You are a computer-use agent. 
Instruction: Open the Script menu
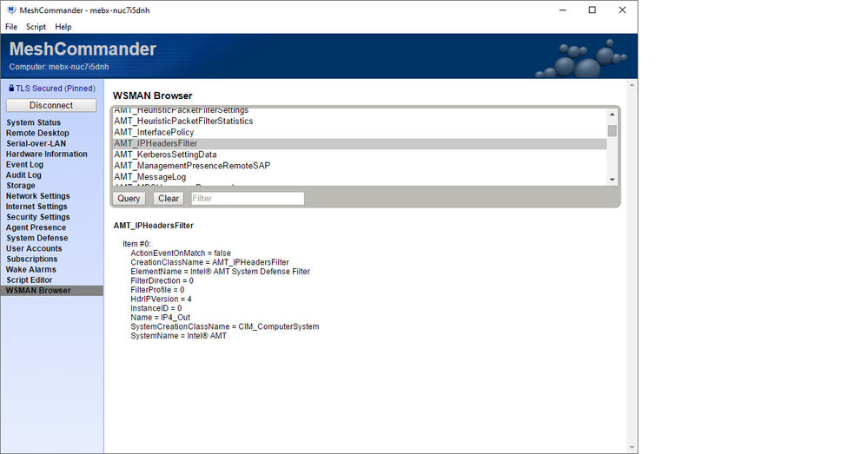[36, 27]
